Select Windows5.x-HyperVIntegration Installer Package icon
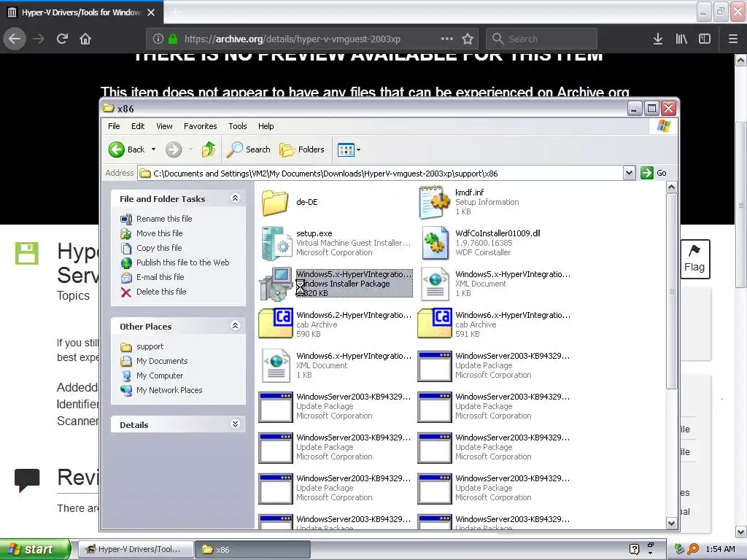 tap(276, 284)
